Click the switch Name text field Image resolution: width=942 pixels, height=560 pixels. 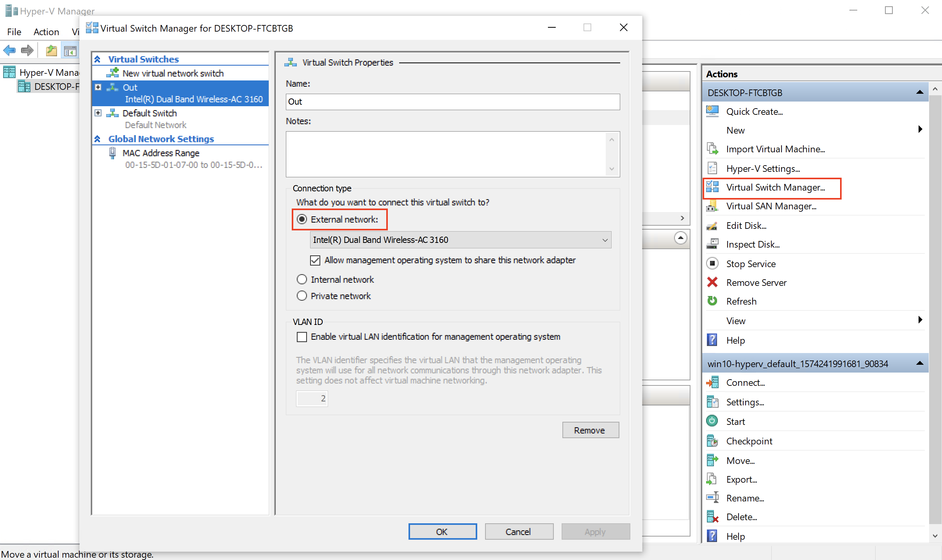[452, 102]
